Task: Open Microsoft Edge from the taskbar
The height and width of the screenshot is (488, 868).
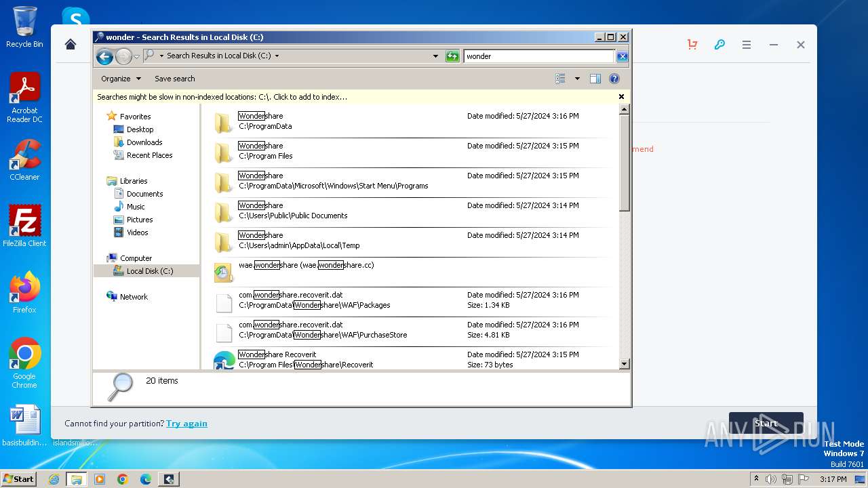Action: pos(146,479)
